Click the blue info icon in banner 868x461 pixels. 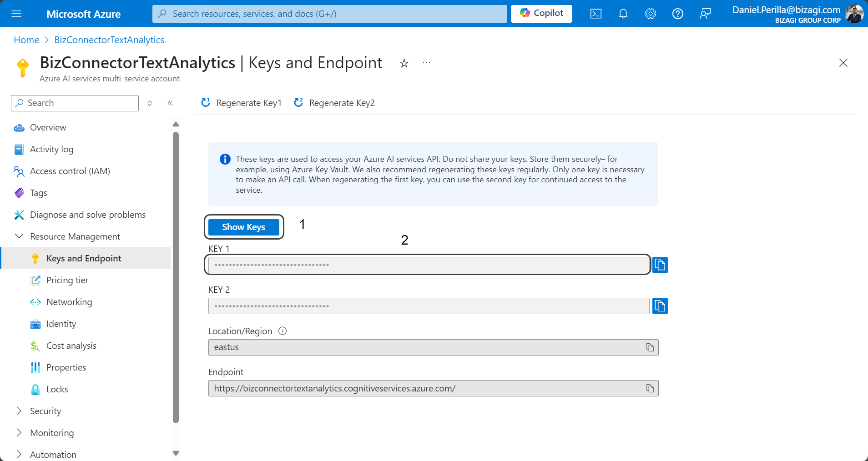click(225, 159)
